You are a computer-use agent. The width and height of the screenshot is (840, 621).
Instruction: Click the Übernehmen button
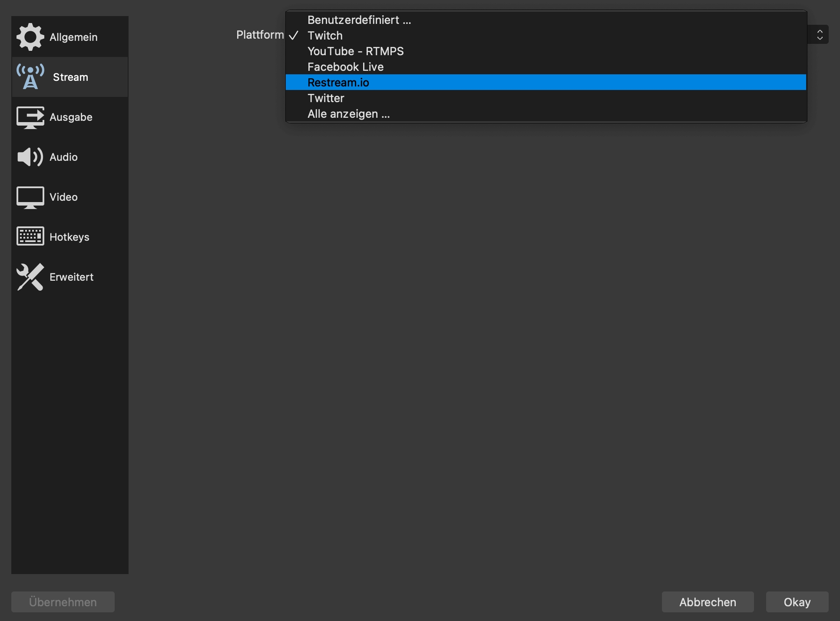point(63,602)
